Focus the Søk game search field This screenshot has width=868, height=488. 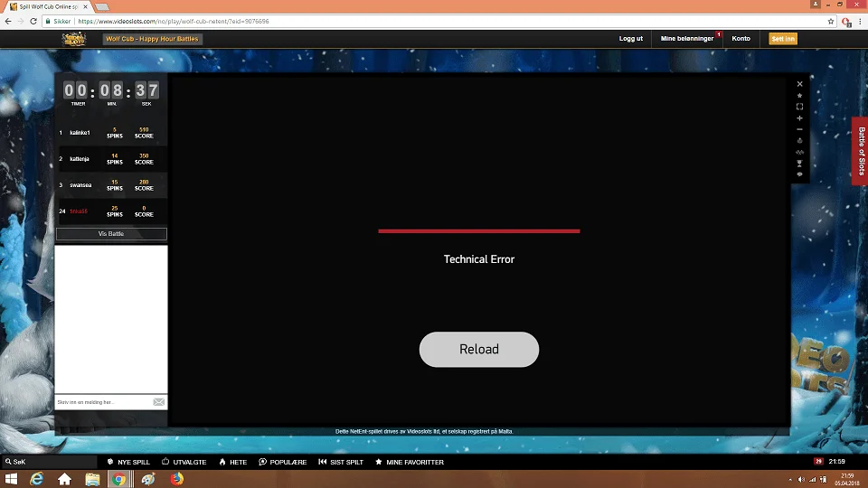[x=49, y=462]
